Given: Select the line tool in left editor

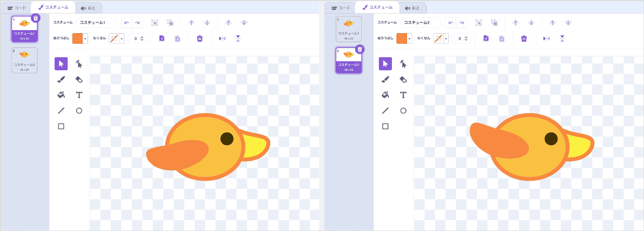Looking at the screenshot, I should [61, 110].
